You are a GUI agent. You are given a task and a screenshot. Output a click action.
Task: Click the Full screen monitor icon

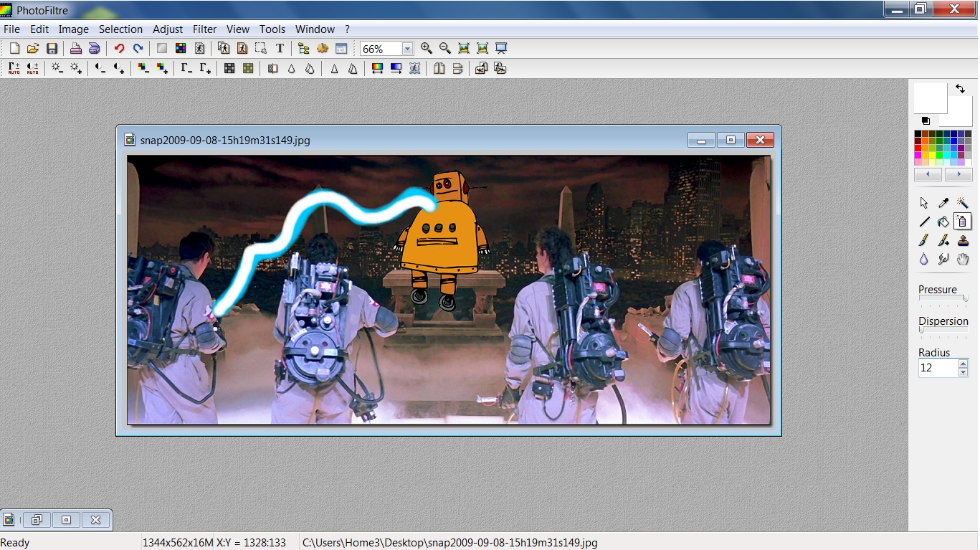(x=501, y=49)
